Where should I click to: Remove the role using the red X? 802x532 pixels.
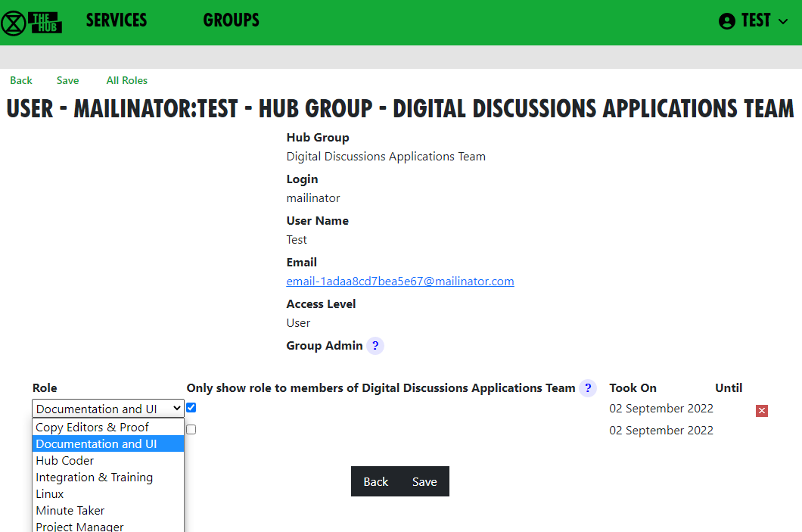(762, 411)
